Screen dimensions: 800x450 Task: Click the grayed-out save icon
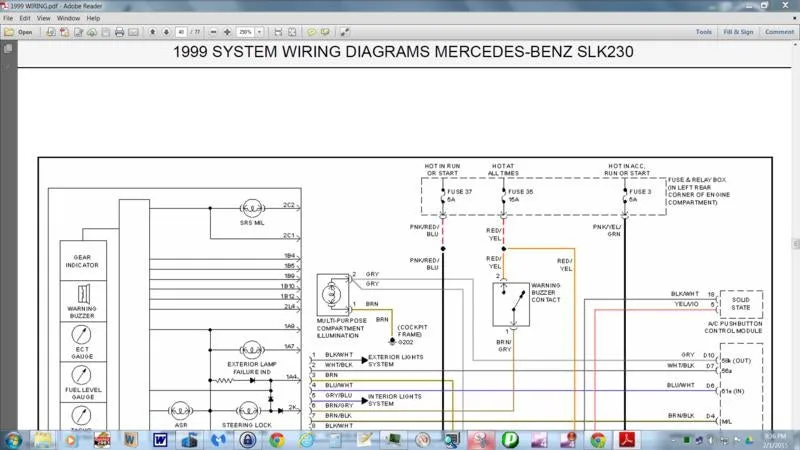coord(106,32)
